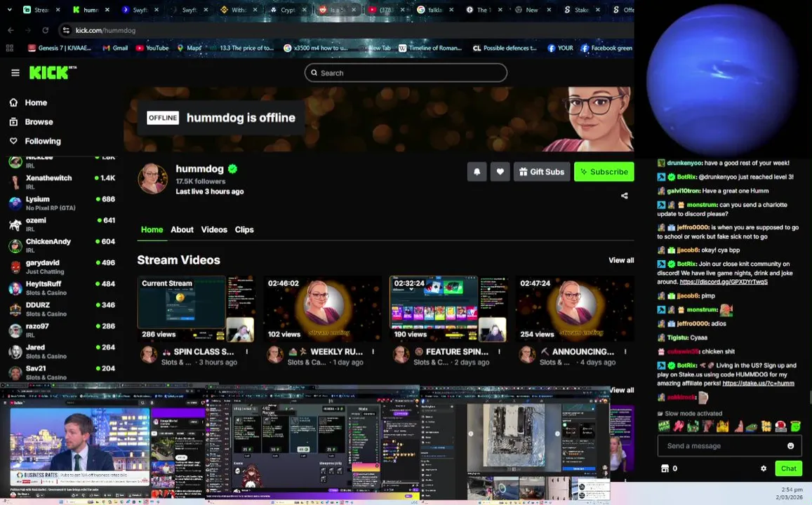Click the search magnifier icon
The image size is (812, 505).
pos(314,73)
